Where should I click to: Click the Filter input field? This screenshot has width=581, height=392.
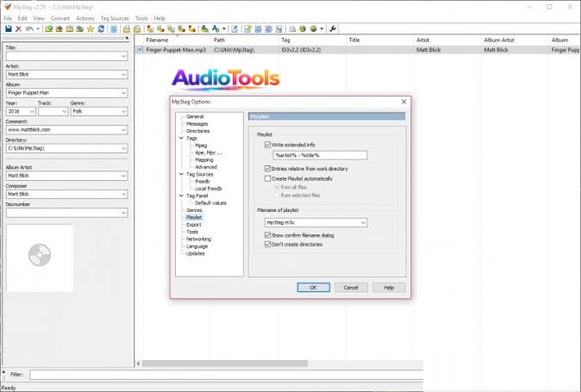227,375
